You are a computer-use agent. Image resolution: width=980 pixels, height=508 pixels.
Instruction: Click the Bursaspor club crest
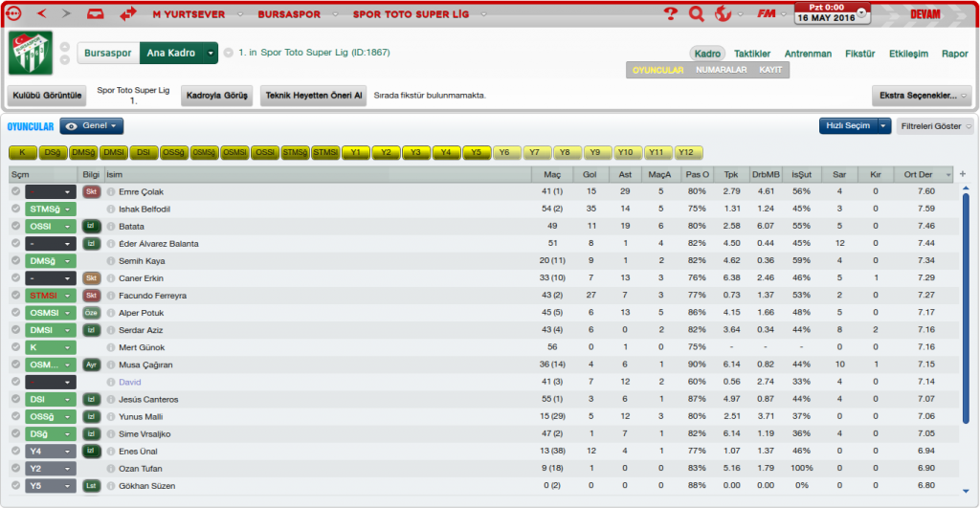[31, 54]
